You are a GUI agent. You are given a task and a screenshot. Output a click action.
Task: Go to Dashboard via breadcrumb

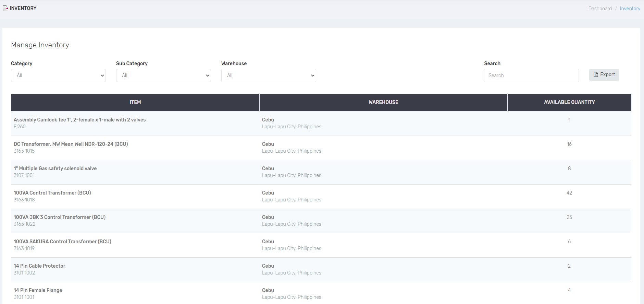point(600,9)
